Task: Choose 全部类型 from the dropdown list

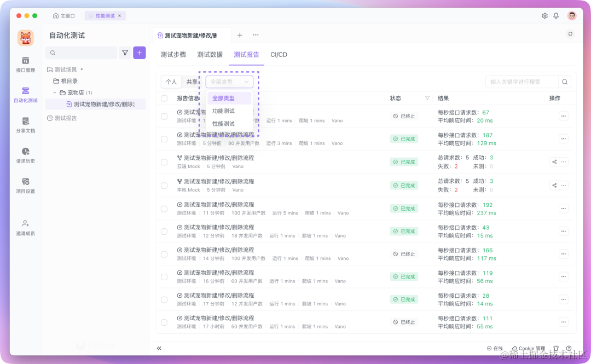Action: click(229, 98)
